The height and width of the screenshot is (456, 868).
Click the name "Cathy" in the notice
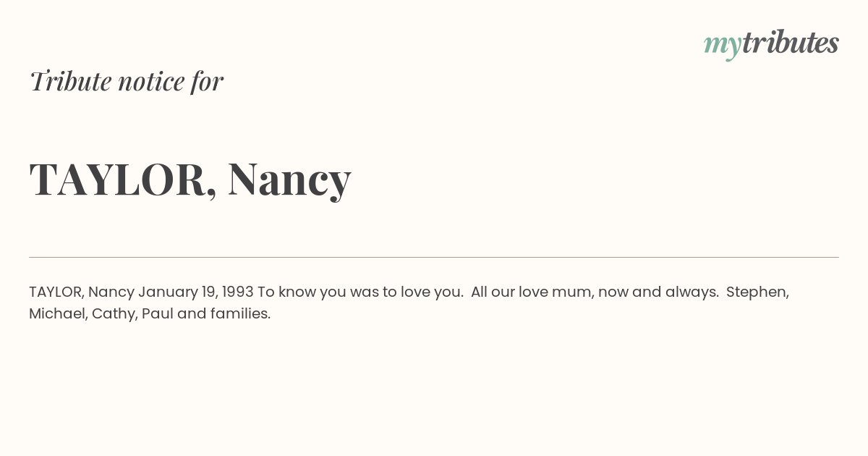coord(115,314)
